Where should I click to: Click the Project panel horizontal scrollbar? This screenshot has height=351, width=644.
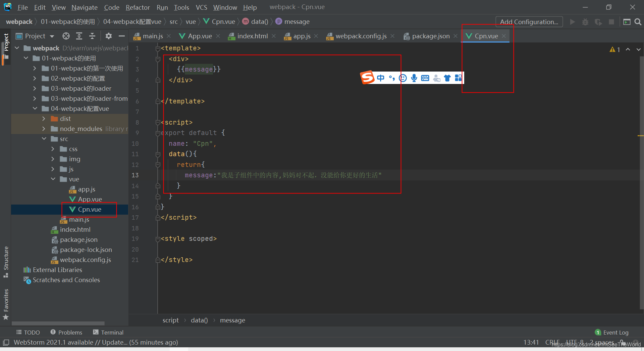tap(58, 323)
